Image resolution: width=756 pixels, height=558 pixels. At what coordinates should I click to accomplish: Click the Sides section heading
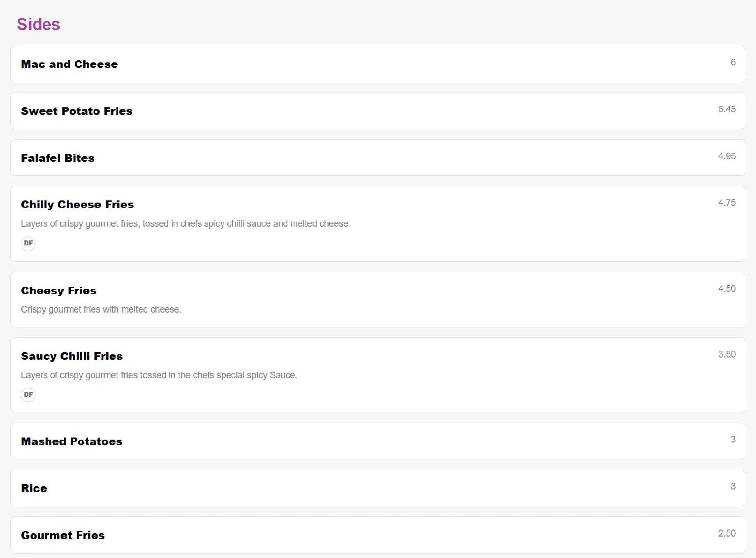(39, 24)
